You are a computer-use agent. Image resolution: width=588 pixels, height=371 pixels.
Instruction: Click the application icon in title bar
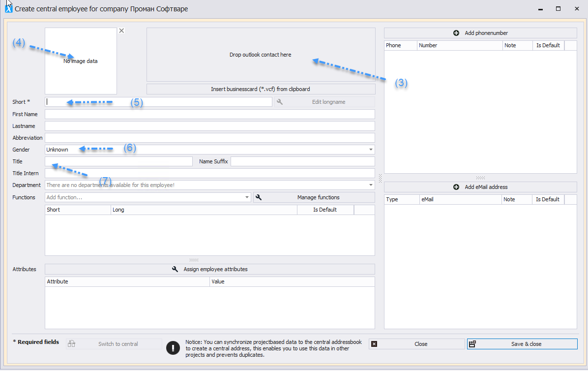pyautogui.click(x=8, y=9)
